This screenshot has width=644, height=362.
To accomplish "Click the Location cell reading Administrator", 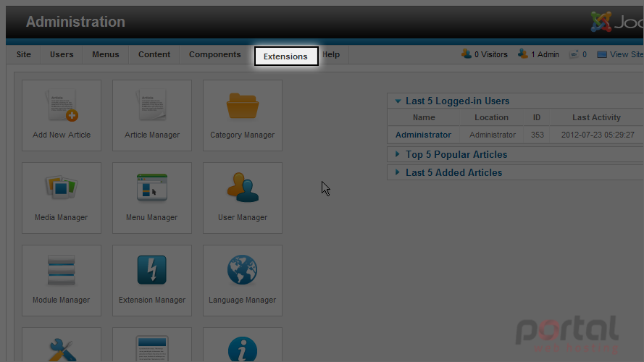I will tap(493, 135).
